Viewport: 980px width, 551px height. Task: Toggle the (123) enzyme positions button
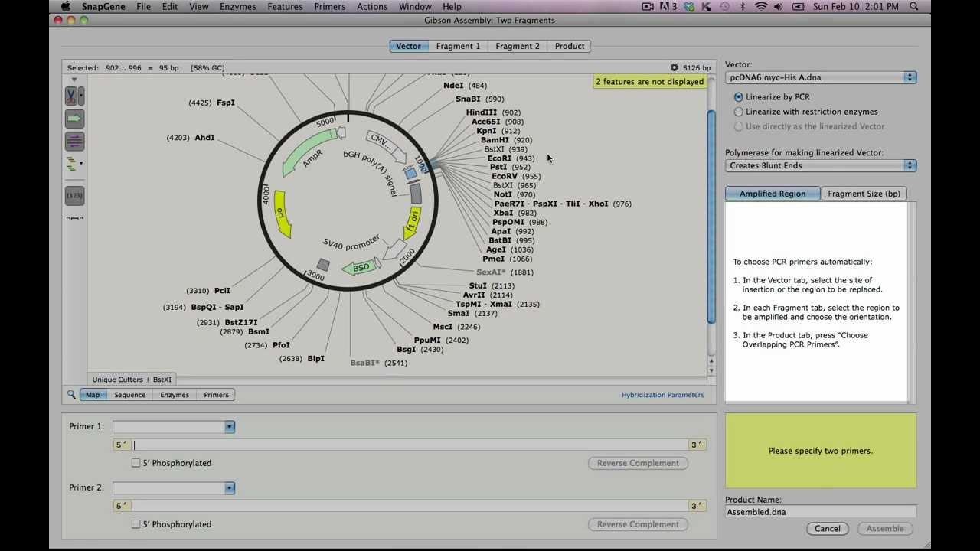click(x=74, y=196)
